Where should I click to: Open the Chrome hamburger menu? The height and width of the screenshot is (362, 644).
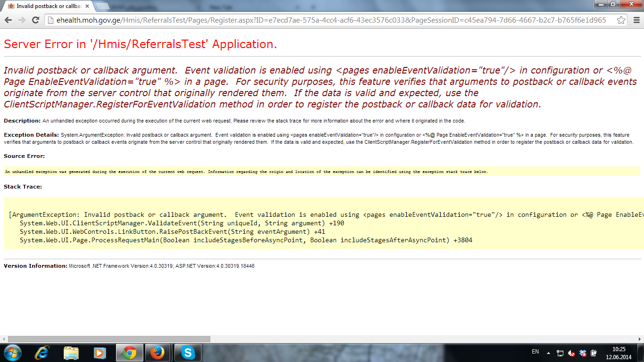(x=636, y=20)
